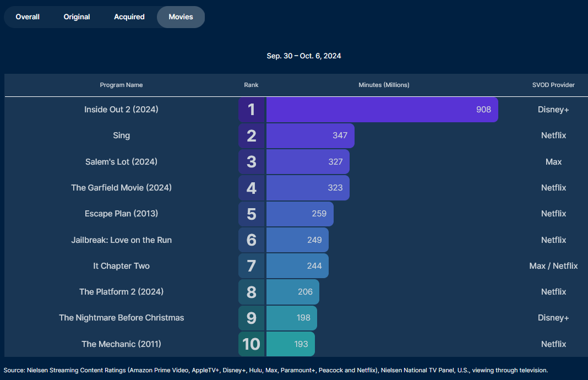
Task: Switch to the Overall tab
Action: point(28,17)
